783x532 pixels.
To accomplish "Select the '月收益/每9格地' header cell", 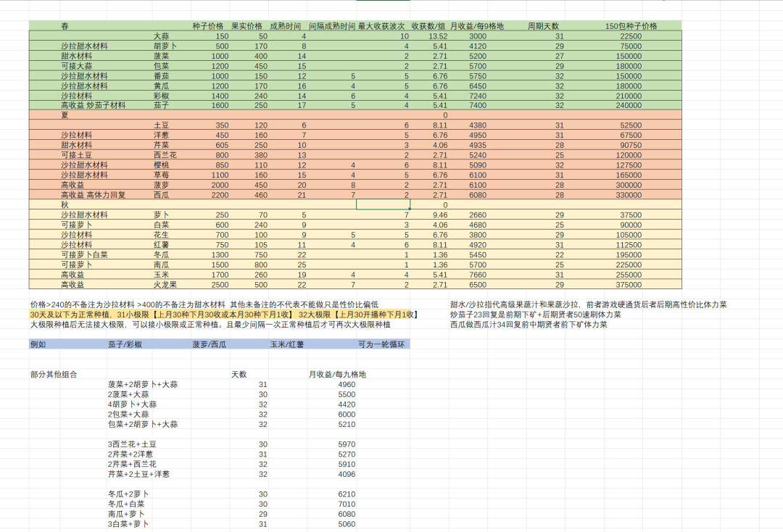I will point(477,26).
